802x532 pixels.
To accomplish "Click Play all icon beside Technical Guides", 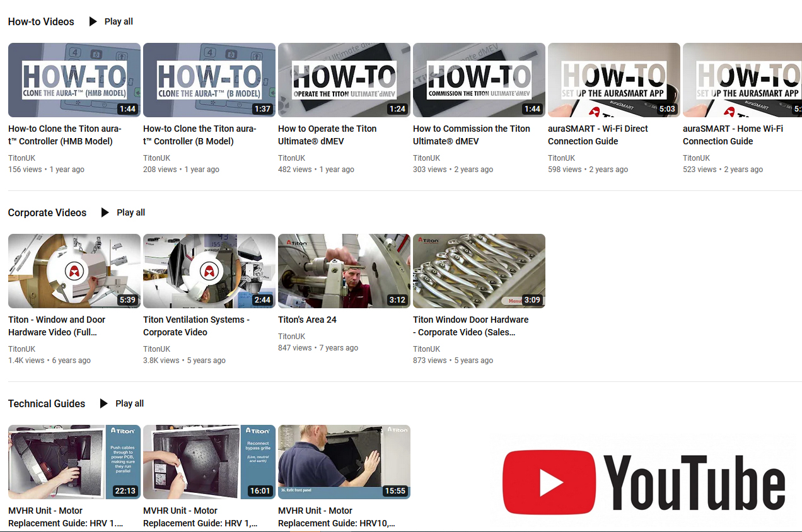I will pos(104,403).
